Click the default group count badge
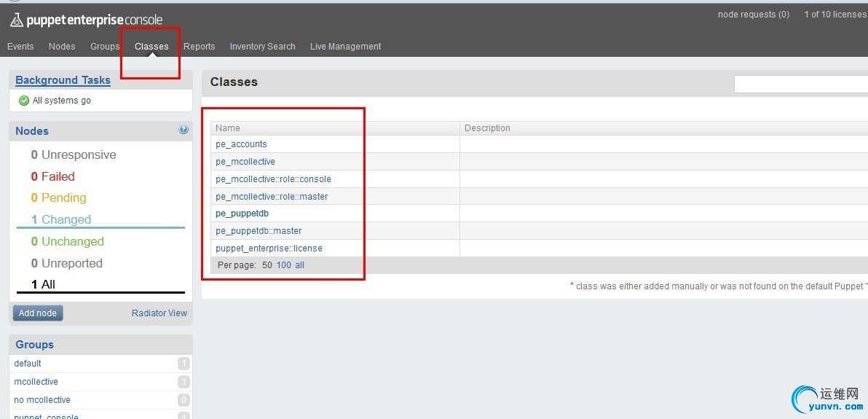Screen dimensions: 868x419 pos(184,364)
